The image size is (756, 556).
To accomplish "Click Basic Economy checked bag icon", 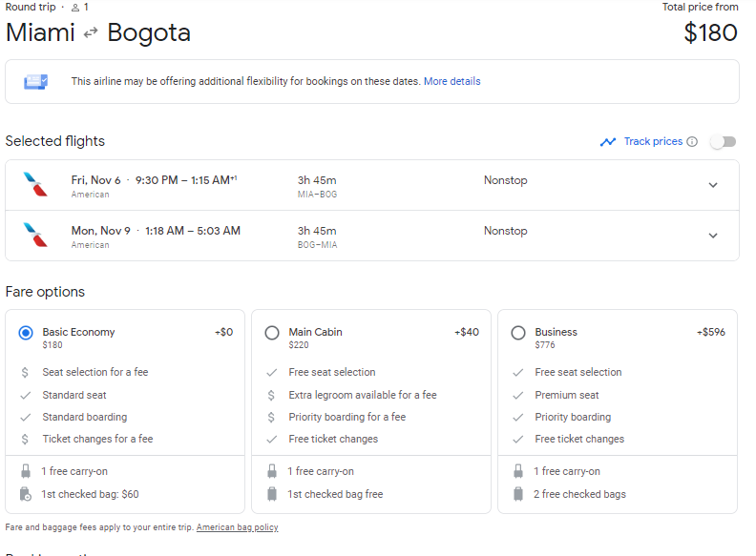I will click(x=25, y=494).
